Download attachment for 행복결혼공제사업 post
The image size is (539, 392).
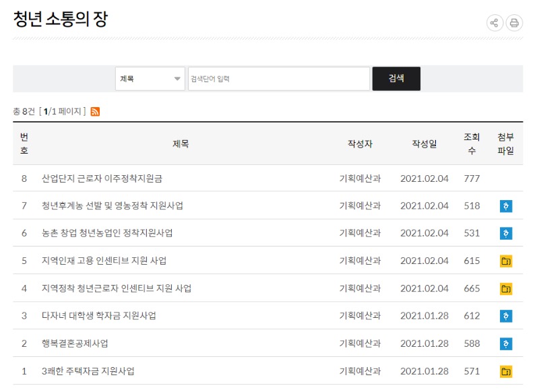point(506,344)
